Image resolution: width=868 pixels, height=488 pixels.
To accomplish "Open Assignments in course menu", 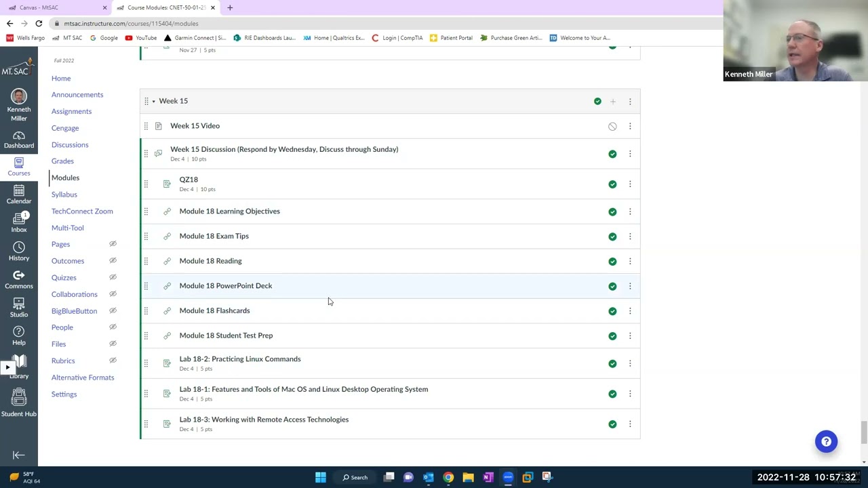I will click(x=71, y=111).
